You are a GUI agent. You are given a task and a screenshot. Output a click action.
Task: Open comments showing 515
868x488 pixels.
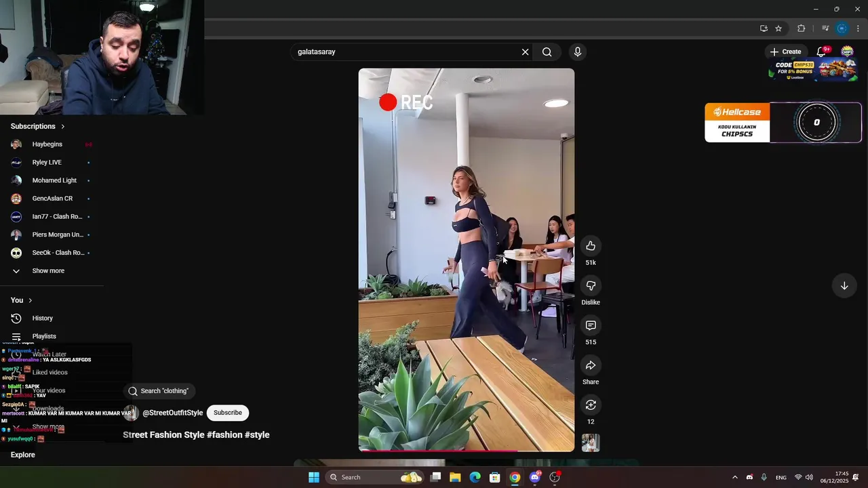tap(591, 326)
